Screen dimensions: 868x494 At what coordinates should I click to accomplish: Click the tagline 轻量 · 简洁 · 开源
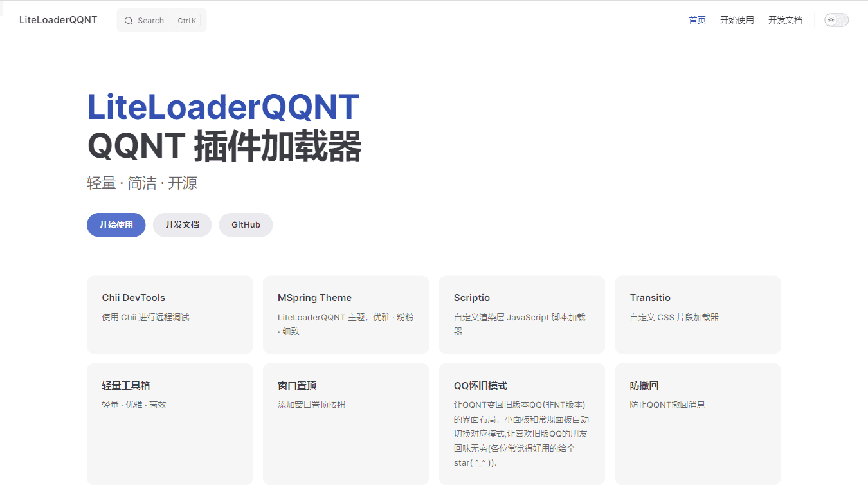click(x=142, y=183)
